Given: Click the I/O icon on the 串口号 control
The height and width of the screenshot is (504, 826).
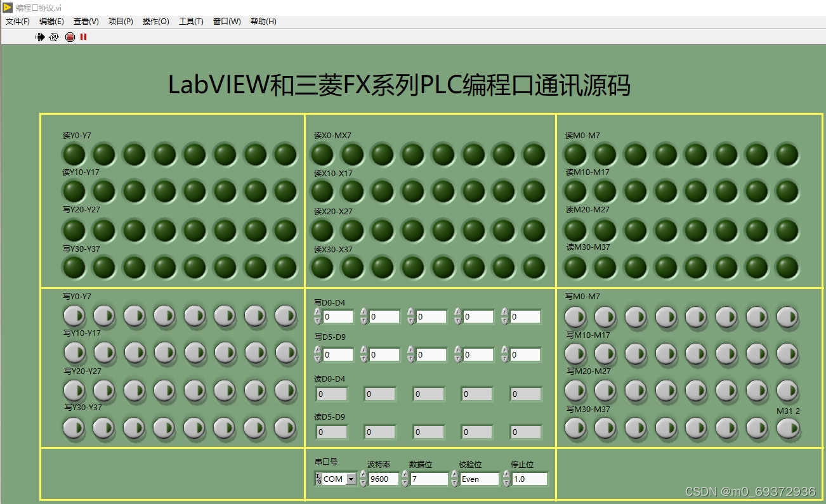Looking at the screenshot, I should pyautogui.click(x=318, y=479).
